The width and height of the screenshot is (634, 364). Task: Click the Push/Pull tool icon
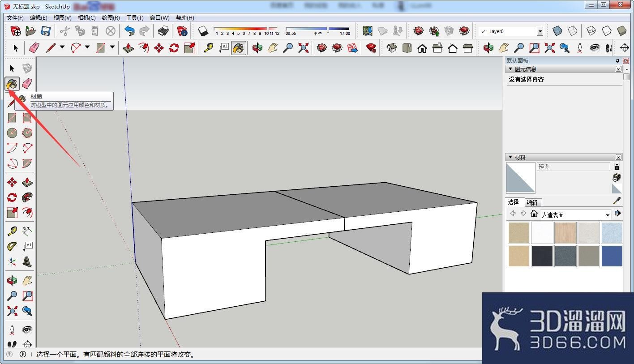click(x=27, y=182)
